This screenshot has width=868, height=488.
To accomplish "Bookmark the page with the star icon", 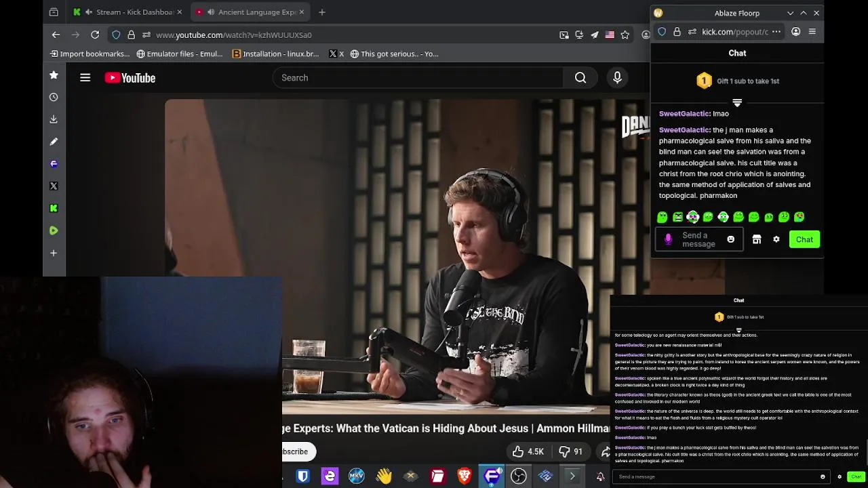I will [625, 35].
